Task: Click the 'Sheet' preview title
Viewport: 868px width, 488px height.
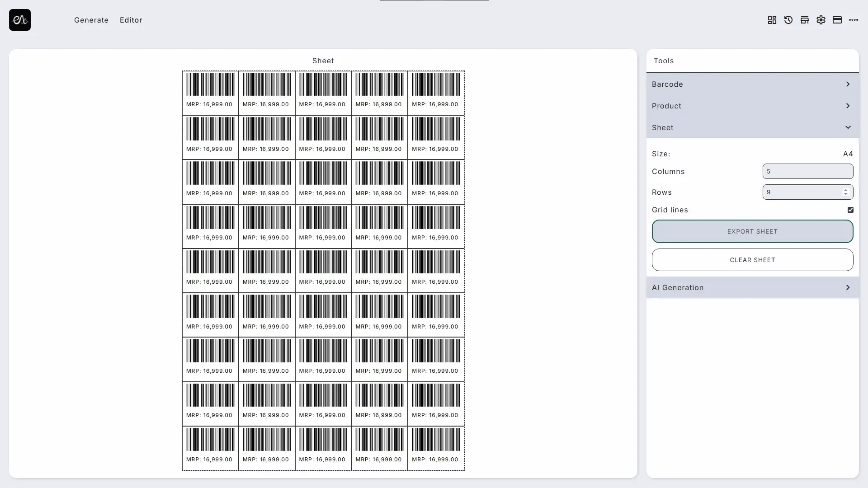Action: click(323, 61)
